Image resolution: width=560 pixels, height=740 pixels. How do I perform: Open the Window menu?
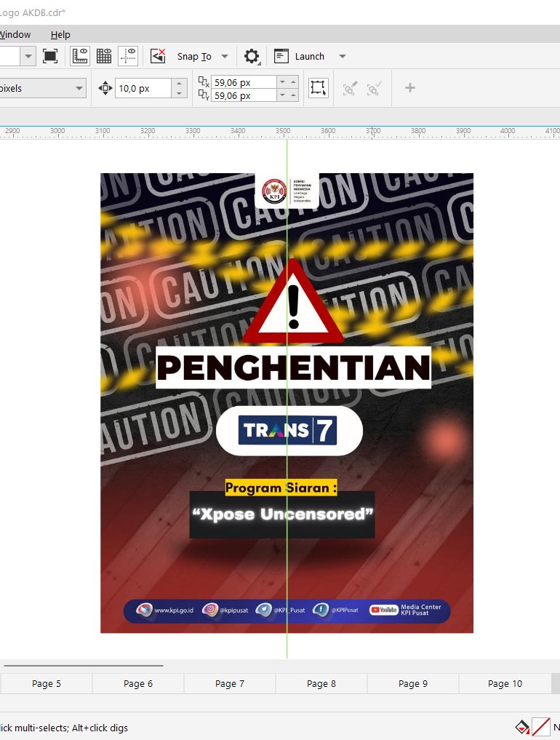coord(15,34)
